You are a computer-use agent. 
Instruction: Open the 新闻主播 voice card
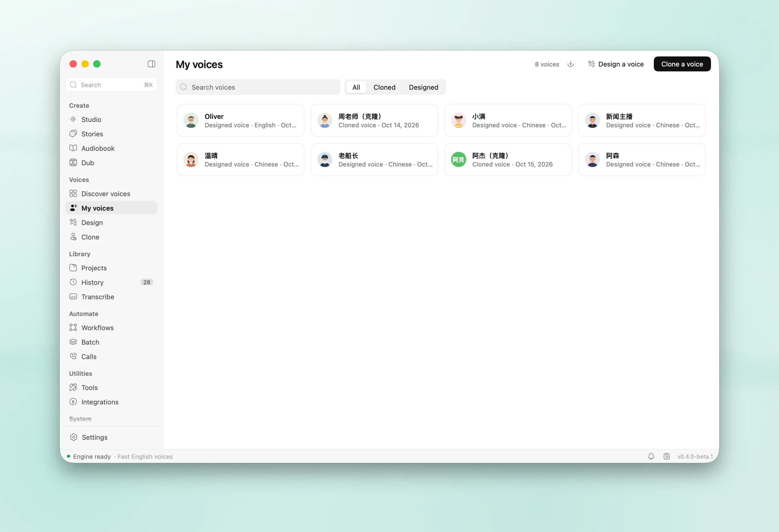click(x=642, y=121)
